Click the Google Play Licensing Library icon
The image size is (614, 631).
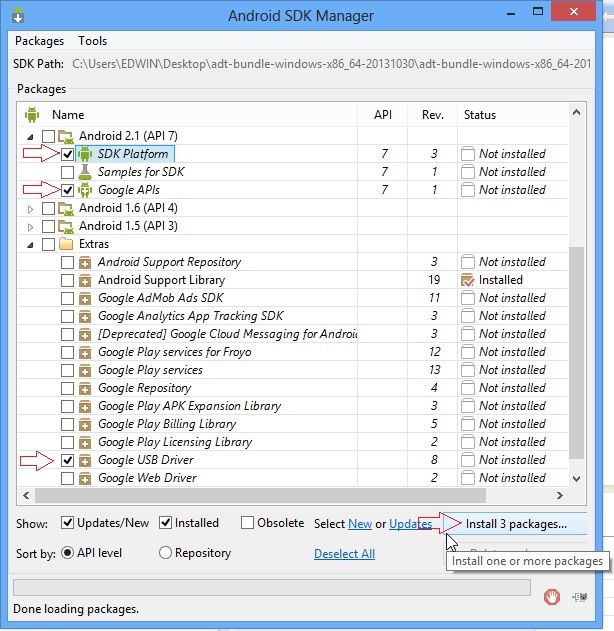click(x=84, y=443)
